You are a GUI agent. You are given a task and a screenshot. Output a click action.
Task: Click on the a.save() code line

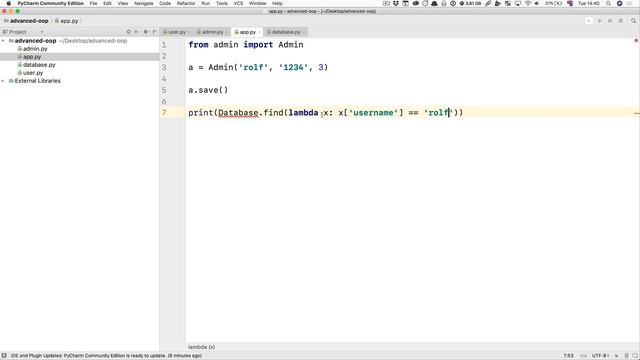point(208,90)
